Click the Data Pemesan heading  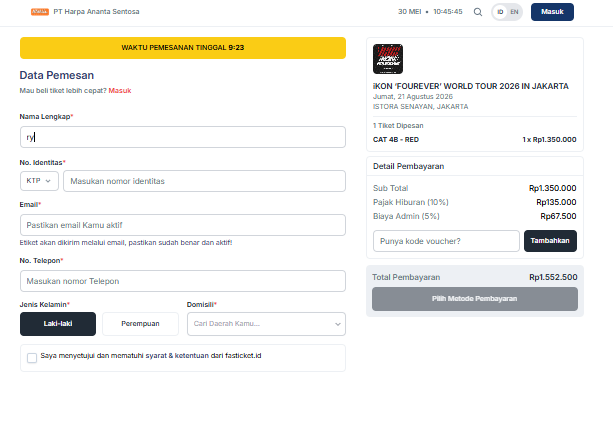(x=57, y=75)
